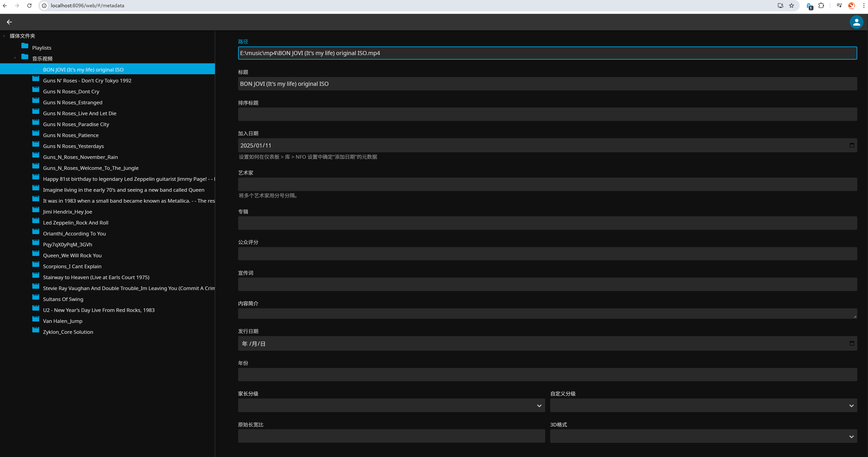Open the 3D格式 dropdown

coord(703,436)
